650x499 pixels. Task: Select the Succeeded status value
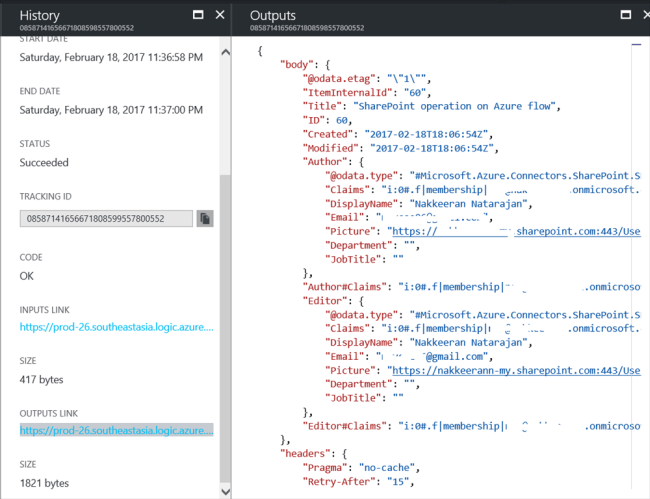45,162
